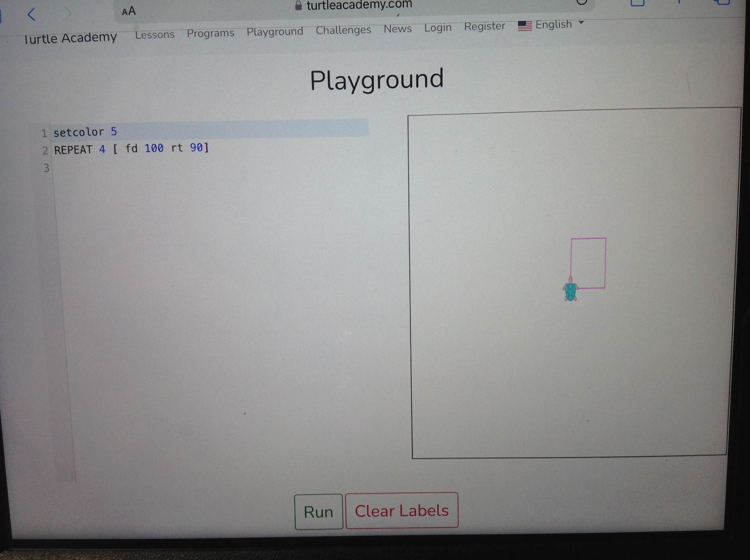Open the Lessons menu item
Image resolution: width=750 pixels, height=560 pixels.
(x=155, y=35)
